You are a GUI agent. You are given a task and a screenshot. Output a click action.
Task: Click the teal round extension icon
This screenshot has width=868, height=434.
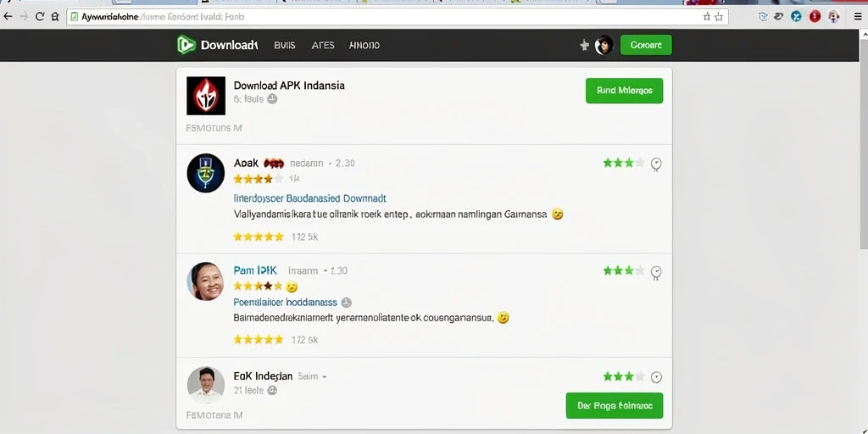tap(796, 17)
